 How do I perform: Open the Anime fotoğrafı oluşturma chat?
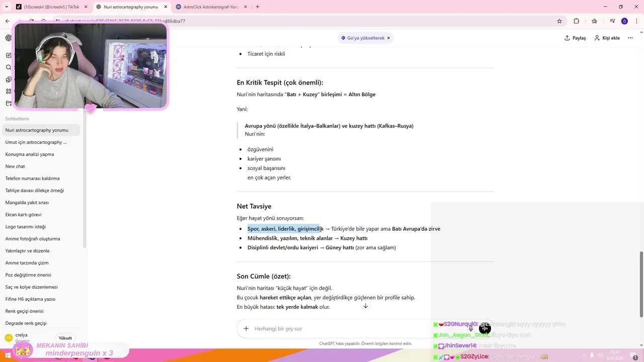tap(41, 239)
